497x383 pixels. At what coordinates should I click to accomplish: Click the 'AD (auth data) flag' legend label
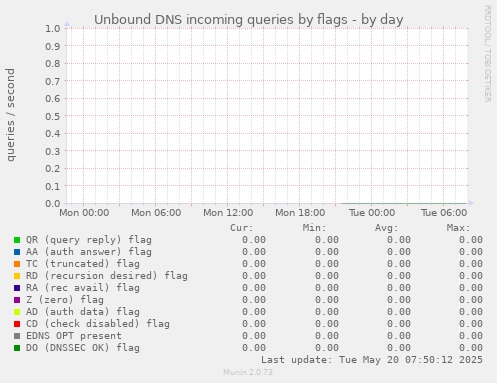coord(83,312)
